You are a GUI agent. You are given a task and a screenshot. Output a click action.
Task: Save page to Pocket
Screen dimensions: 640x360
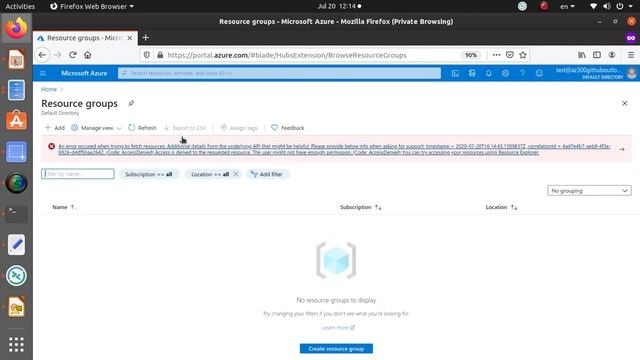pos(510,55)
